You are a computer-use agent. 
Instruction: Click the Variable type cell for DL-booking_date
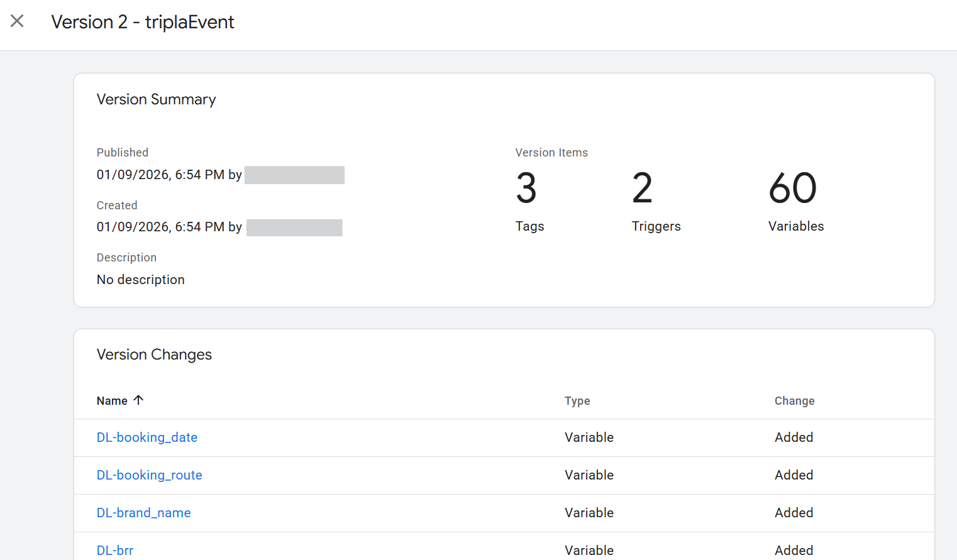pos(589,437)
